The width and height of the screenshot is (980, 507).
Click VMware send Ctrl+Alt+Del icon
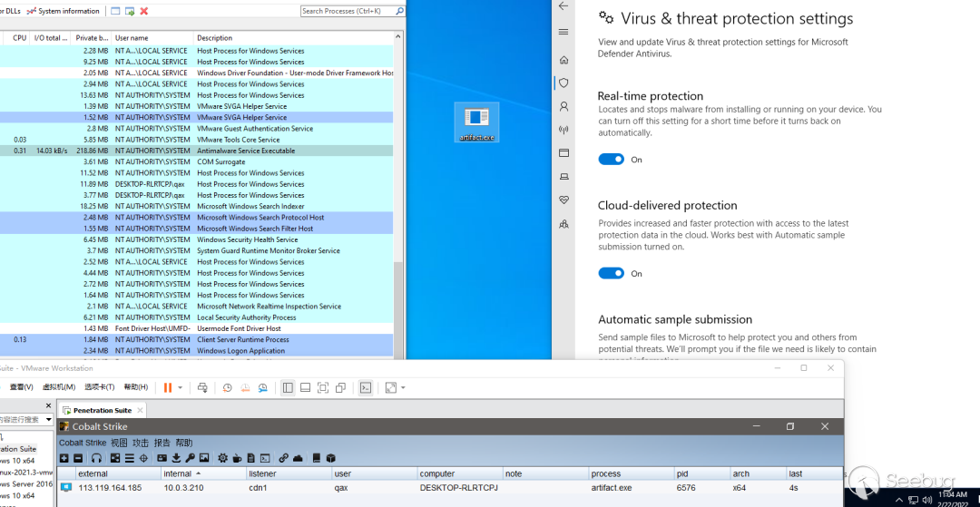tap(202, 388)
